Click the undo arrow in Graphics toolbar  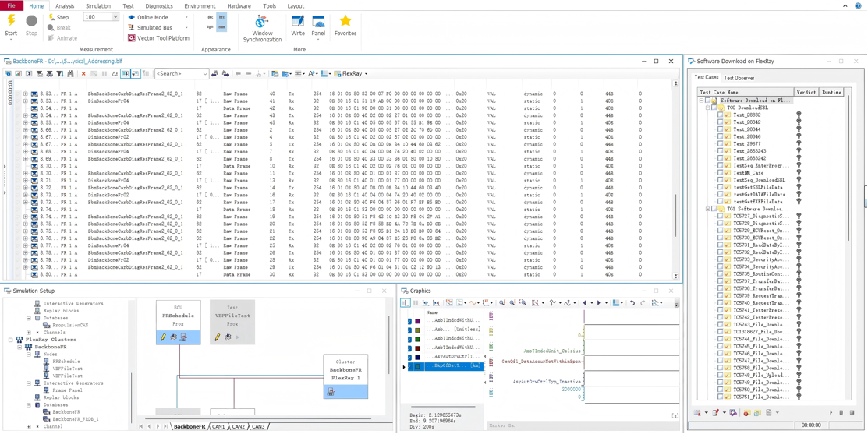pos(632,302)
